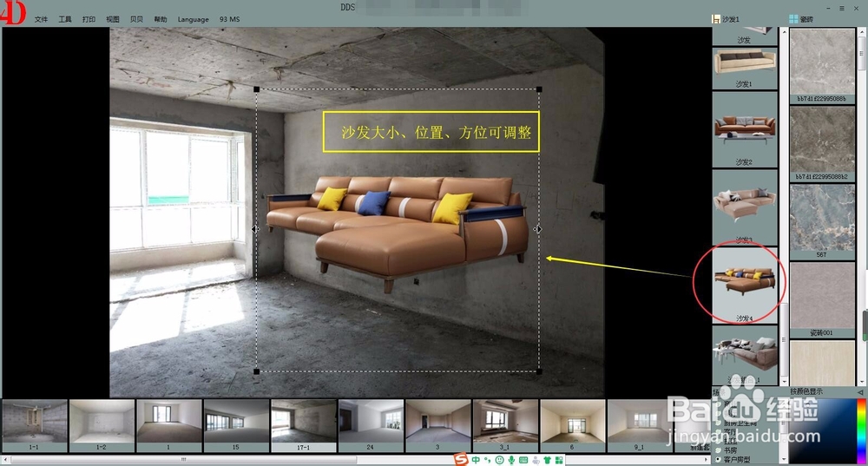Screen dimensions: 868x466
Task: Select the 客户房型 radio option
Action: (718, 459)
